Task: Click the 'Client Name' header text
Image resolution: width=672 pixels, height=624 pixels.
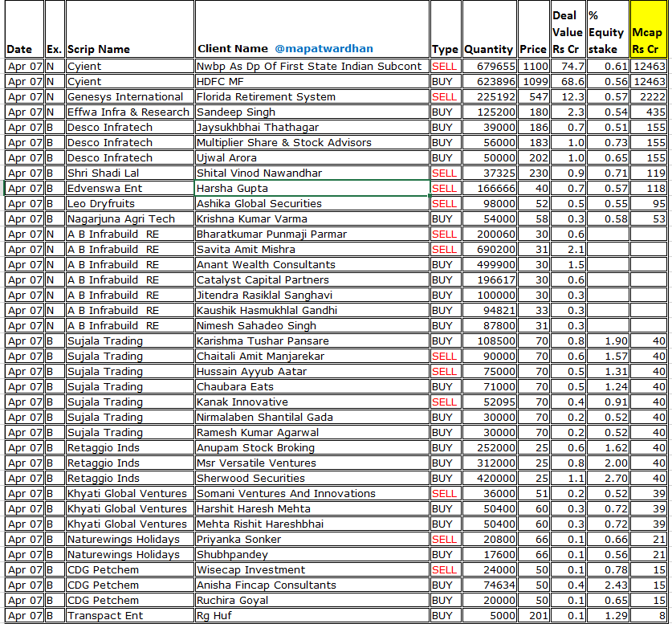Action: [x=233, y=48]
